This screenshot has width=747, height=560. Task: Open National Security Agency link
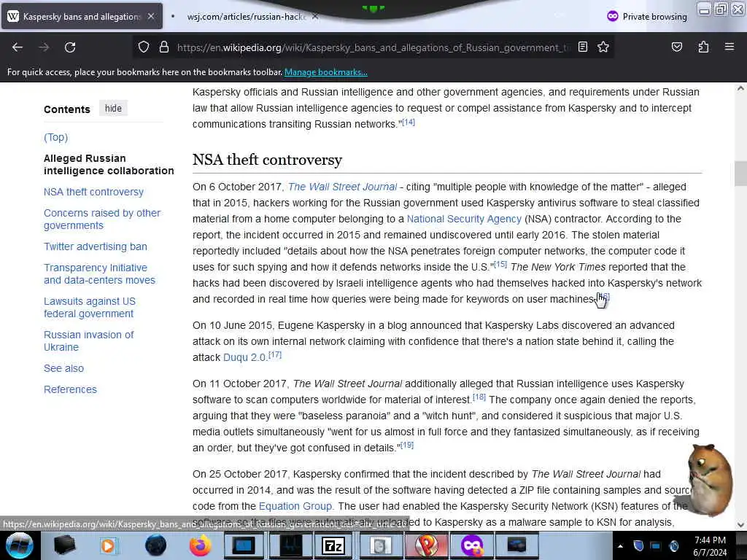pos(464,219)
